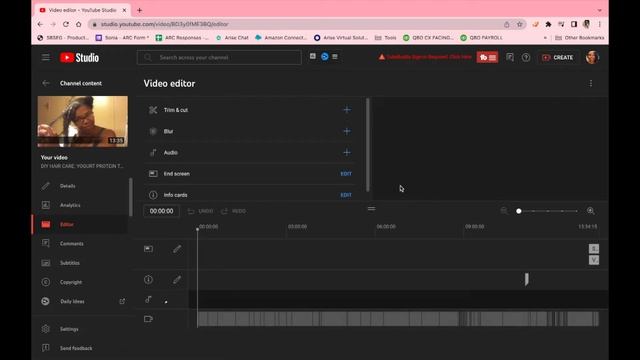The height and width of the screenshot is (360, 640).
Task: Open the account avatar menu
Action: pyautogui.click(x=592, y=58)
